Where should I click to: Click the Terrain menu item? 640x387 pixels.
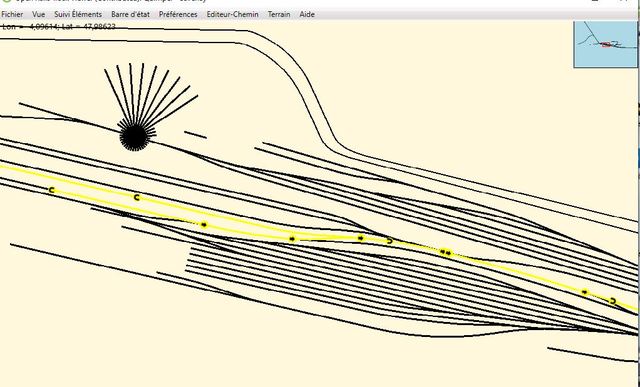pyautogui.click(x=279, y=14)
